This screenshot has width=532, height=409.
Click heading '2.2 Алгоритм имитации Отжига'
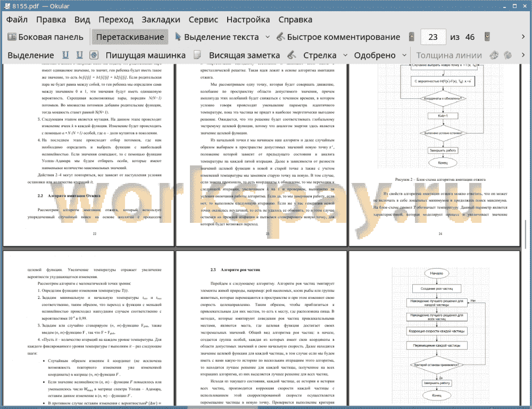click(x=69, y=196)
